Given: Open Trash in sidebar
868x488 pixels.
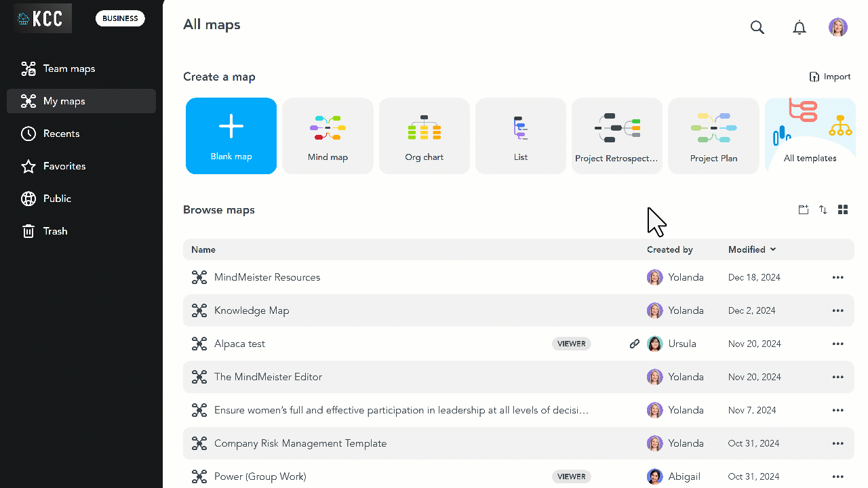Looking at the screenshot, I should 81,231.
